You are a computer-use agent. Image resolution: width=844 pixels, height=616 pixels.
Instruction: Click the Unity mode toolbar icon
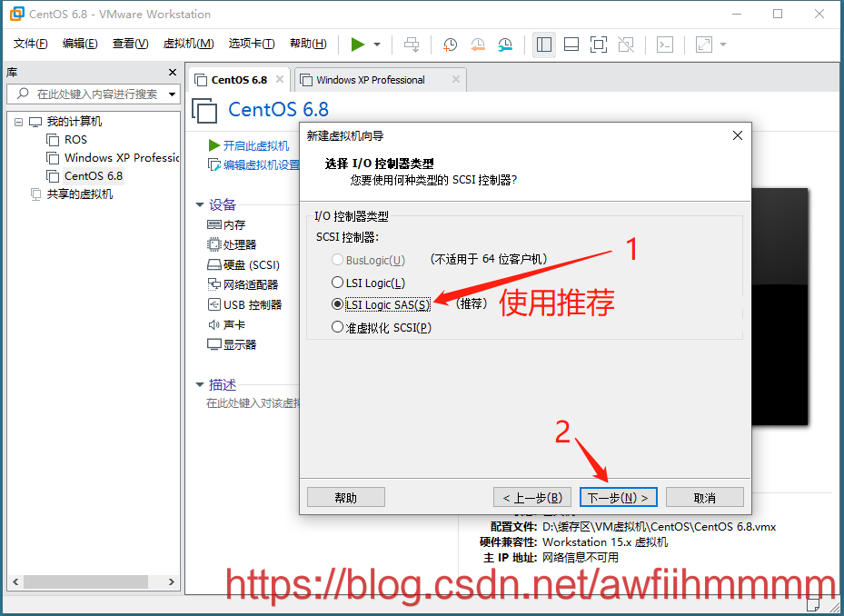(626, 45)
